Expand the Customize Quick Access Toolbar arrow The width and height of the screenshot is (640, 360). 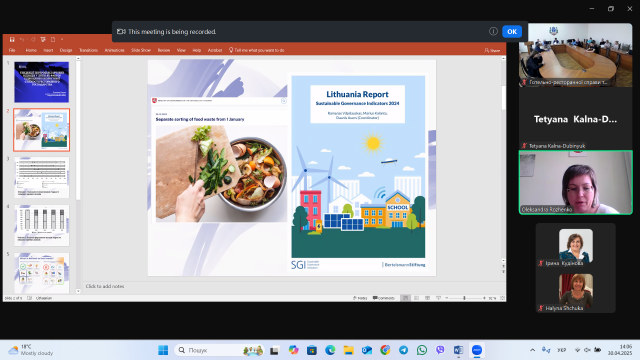[x=62, y=40]
